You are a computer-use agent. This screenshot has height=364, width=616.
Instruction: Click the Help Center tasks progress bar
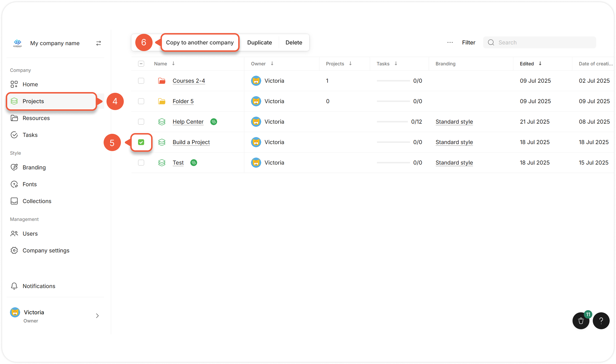(x=392, y=122)
